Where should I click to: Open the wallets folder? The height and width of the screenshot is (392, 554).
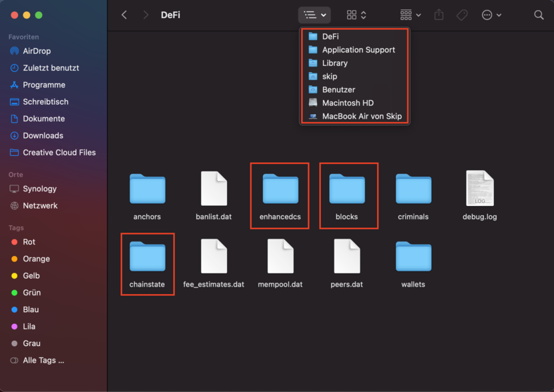[412, 257]
